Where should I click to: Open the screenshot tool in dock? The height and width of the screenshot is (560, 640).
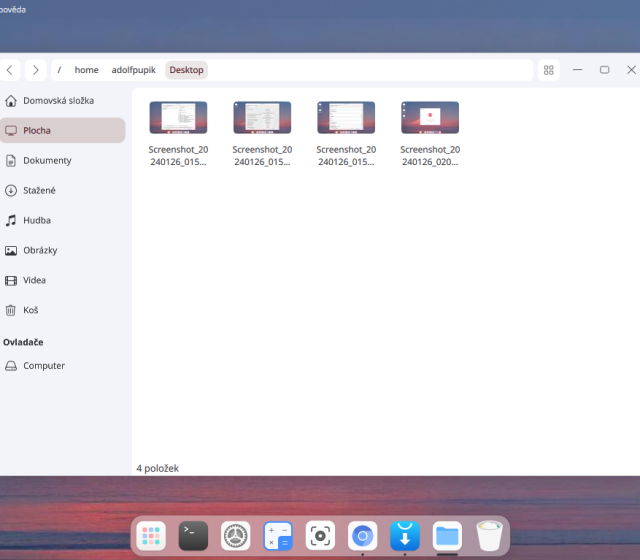320,536
